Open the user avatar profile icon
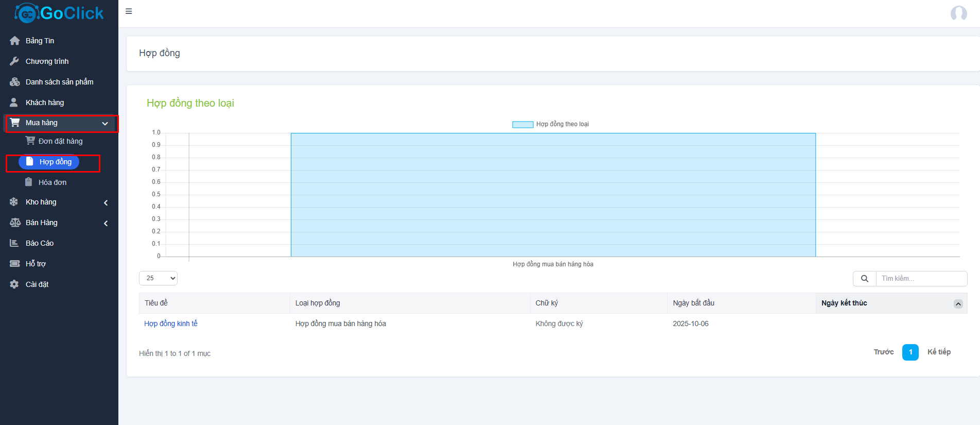Image resolution: width=980 pixels, height=425 pixels. click(x=958, y=13)
